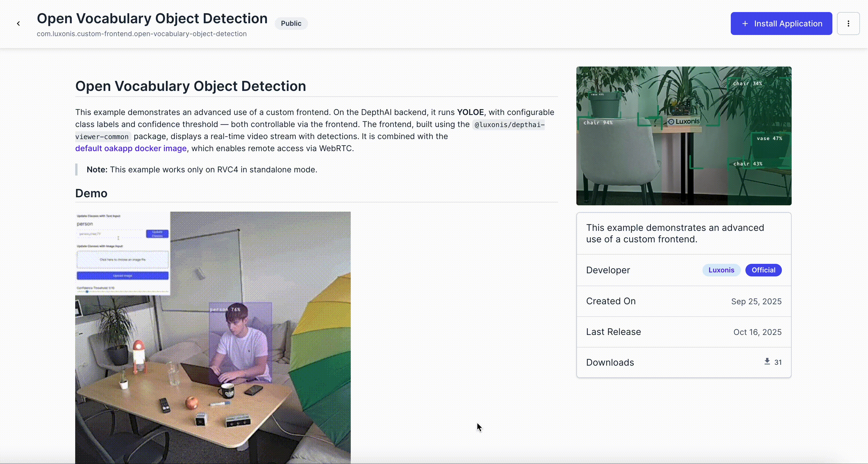Open the three-dot more options menu
Viewport: 868px width, 464px height.
pyautogui.click(x=848, y=24)
